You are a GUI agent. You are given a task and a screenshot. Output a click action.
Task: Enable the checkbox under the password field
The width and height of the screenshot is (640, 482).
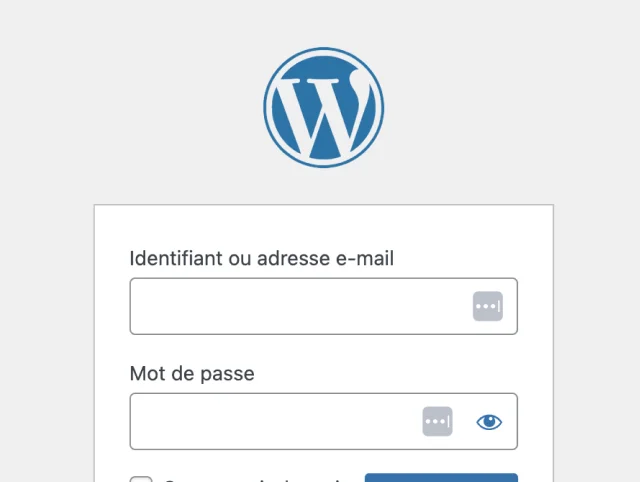tap(141, 477)
